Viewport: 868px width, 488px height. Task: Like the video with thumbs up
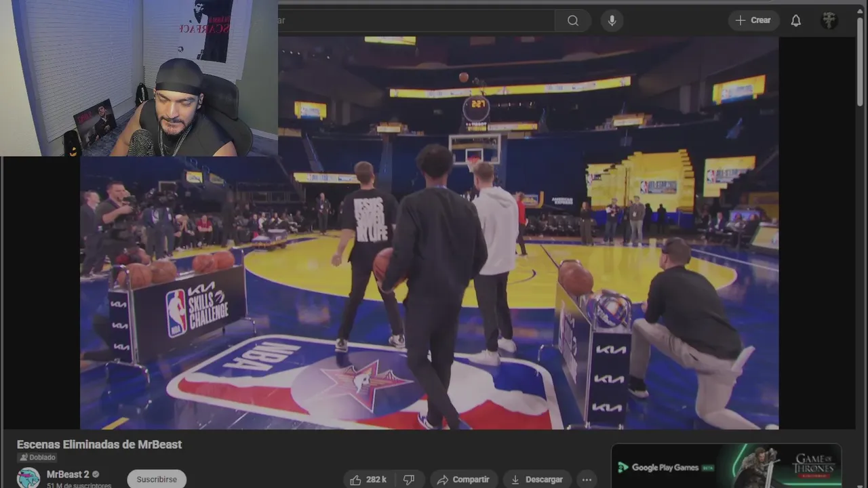(x=368, y=479)
